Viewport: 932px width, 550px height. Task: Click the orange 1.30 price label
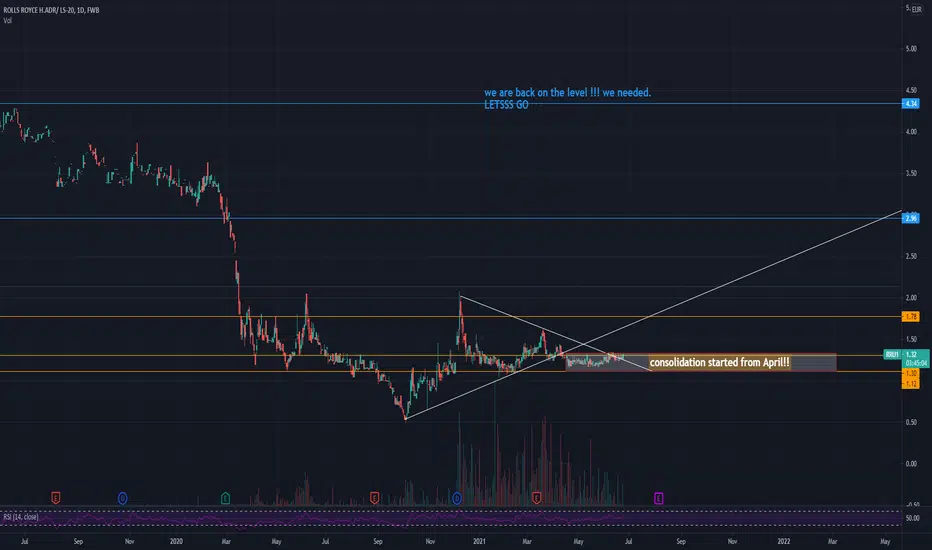(911, 373)
